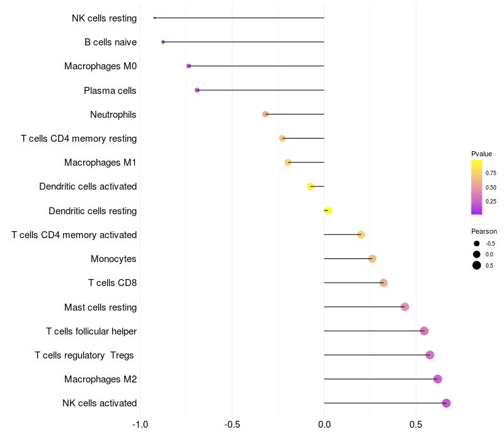Click the -0.5 x-axis tick label

(232, 425)
